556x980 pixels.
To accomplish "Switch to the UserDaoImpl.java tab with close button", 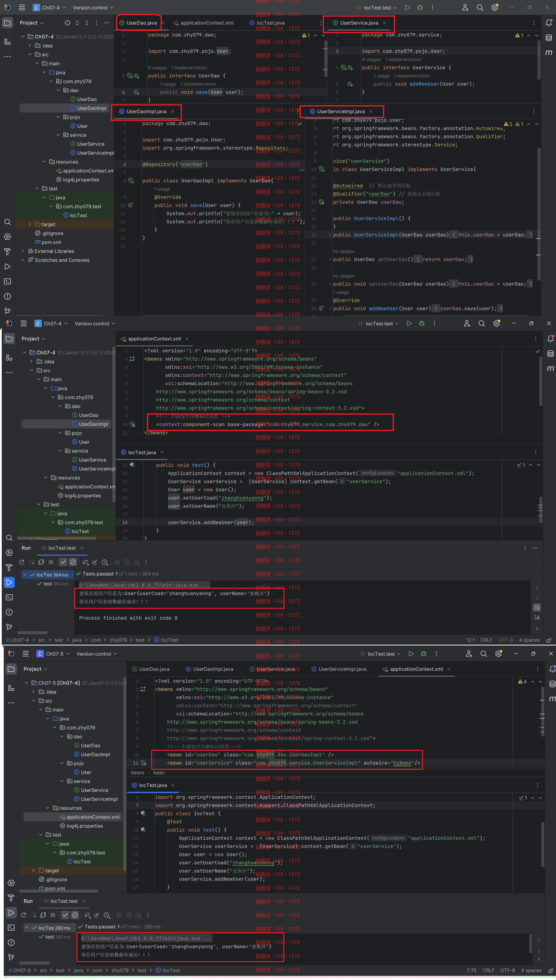I will pos(147,111).
